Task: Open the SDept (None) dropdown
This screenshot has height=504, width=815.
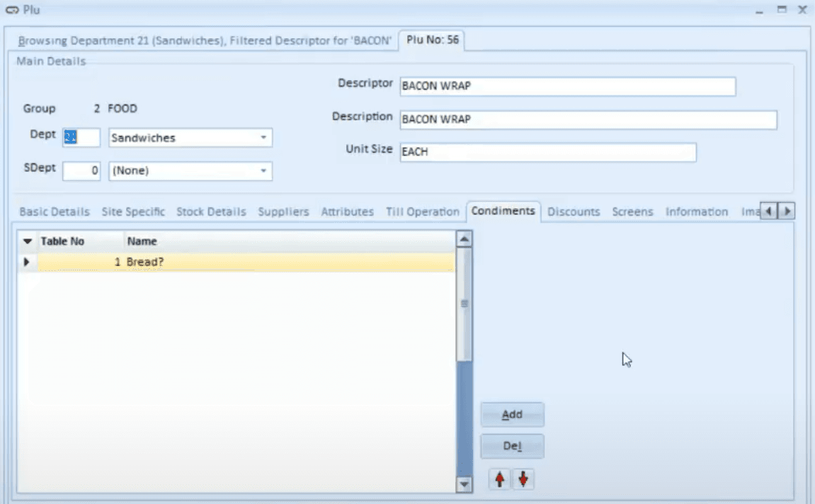Action: coord(263,171)
